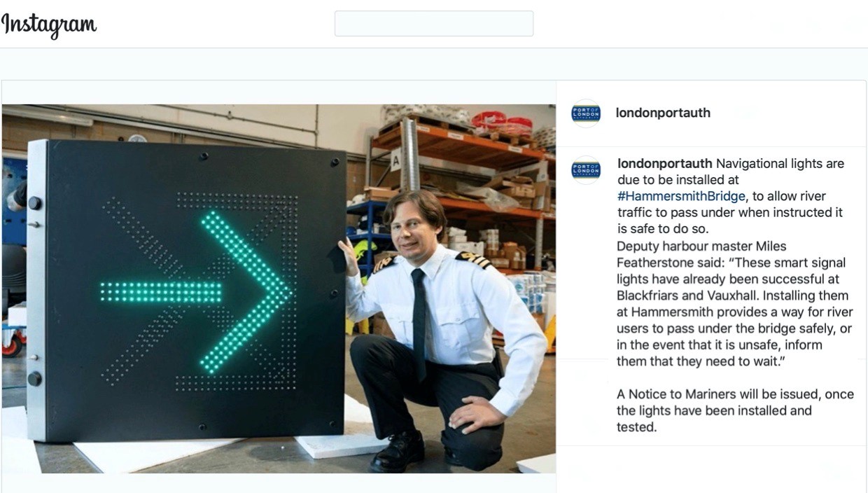
Task: Select the caption line mentioning Navigational lights
Action: point(731,164)
